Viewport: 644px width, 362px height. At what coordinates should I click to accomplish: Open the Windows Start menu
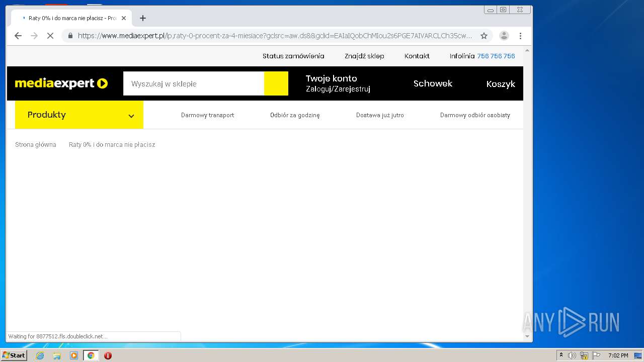14,355
